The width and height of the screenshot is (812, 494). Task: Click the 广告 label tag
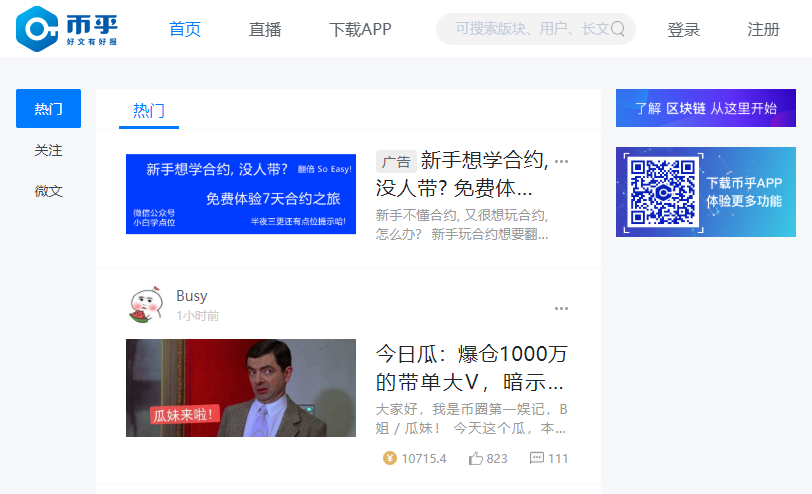tap(397, 162)
